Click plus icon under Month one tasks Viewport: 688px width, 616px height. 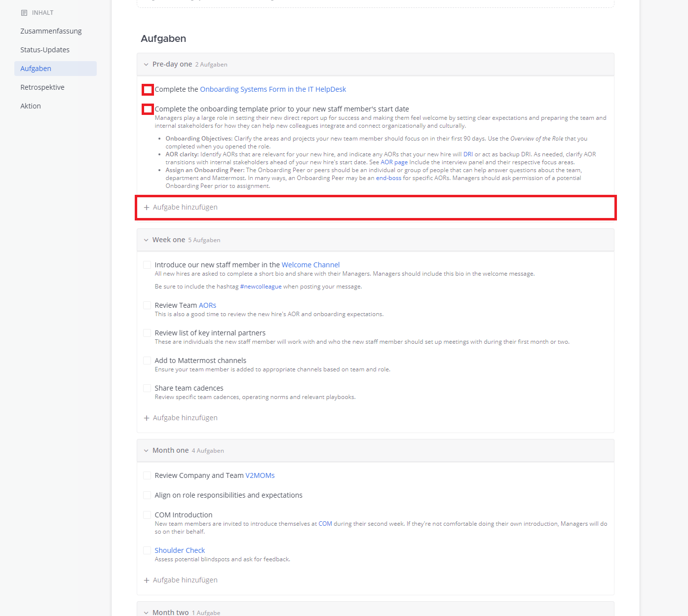point(147,580)
